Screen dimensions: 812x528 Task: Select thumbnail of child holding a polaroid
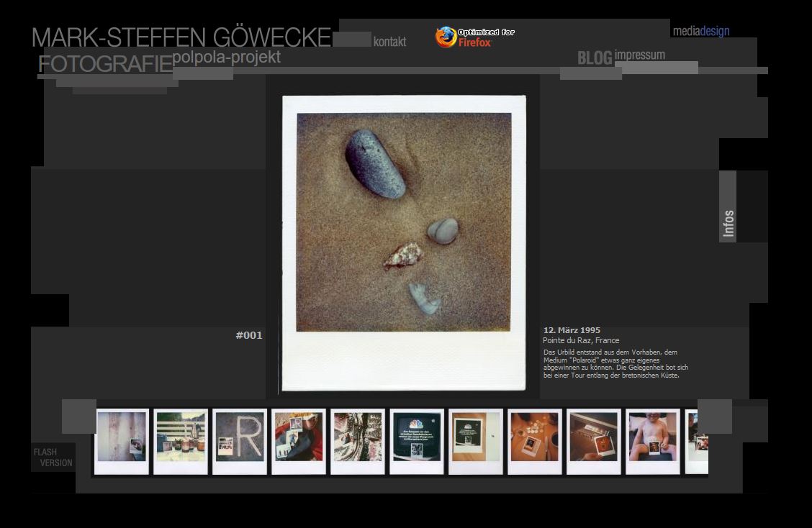coord(653,441)
